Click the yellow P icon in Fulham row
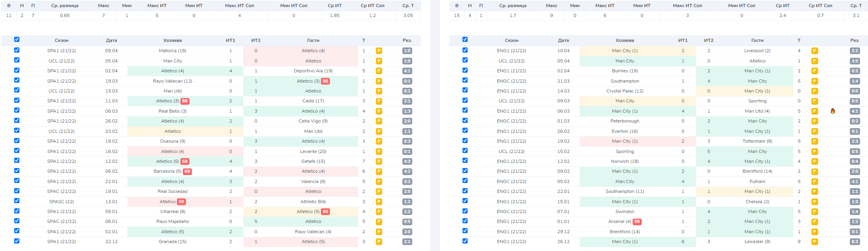The height and width of the screenshot is (251, 868). [814, 181]
